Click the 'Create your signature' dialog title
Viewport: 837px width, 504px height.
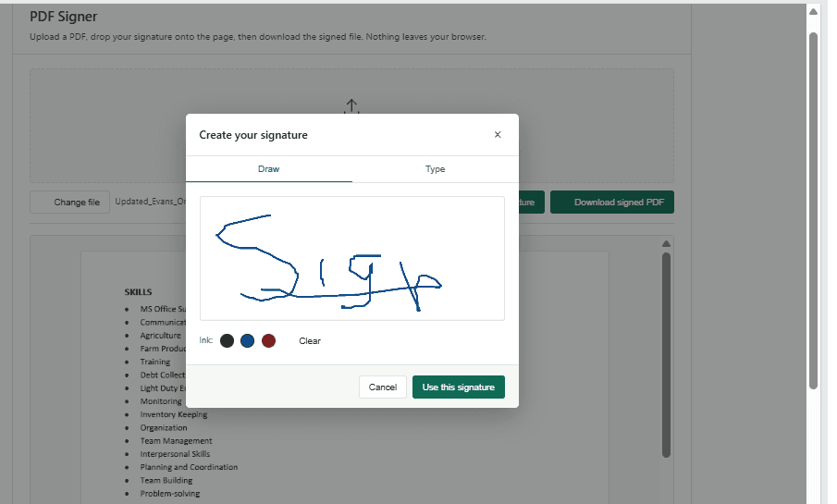click(253, 135)
